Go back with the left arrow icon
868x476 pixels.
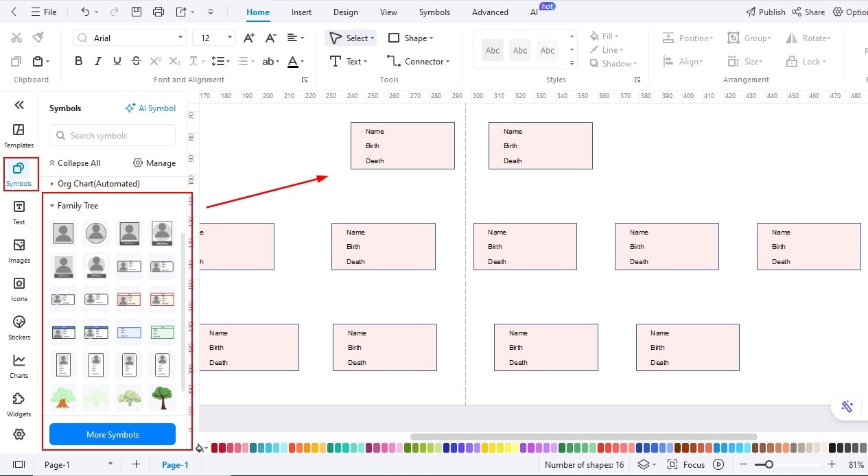[x=15, y=12]
